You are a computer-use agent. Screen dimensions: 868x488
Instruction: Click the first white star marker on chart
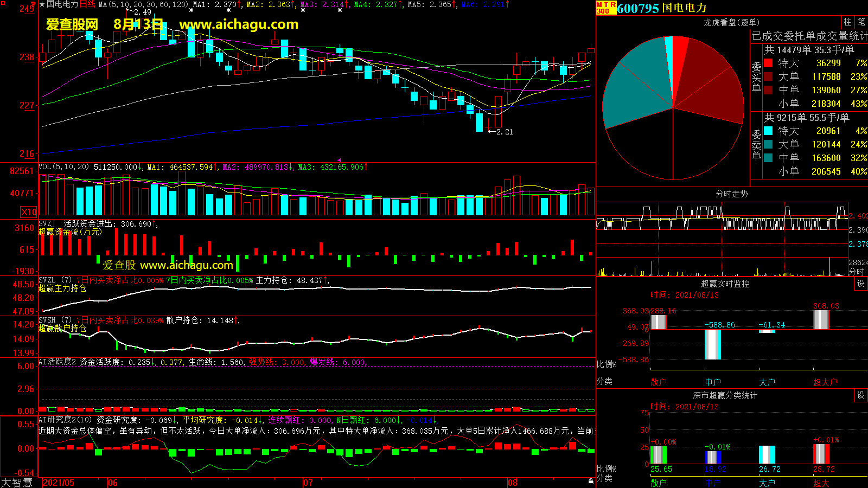[191, 10]
